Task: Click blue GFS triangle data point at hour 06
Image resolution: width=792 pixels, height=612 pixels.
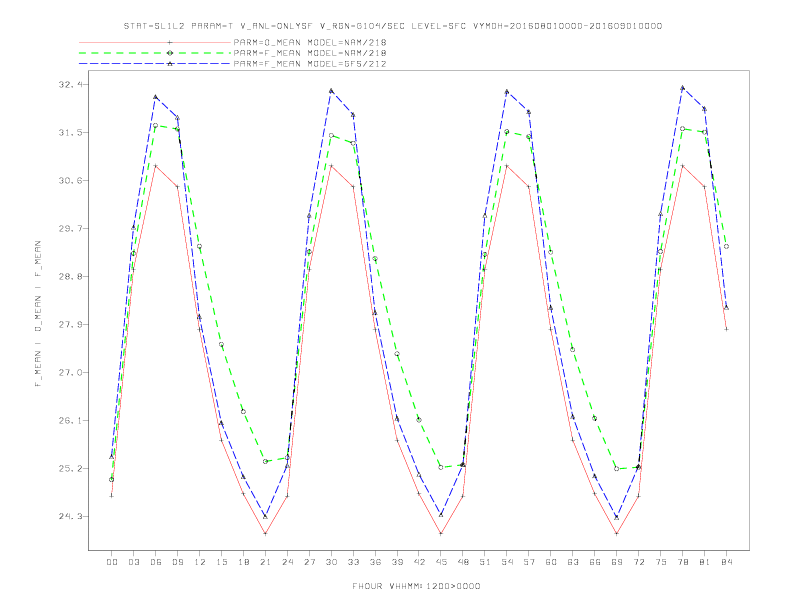Action: pyautogui.click(x=156, y=97)
